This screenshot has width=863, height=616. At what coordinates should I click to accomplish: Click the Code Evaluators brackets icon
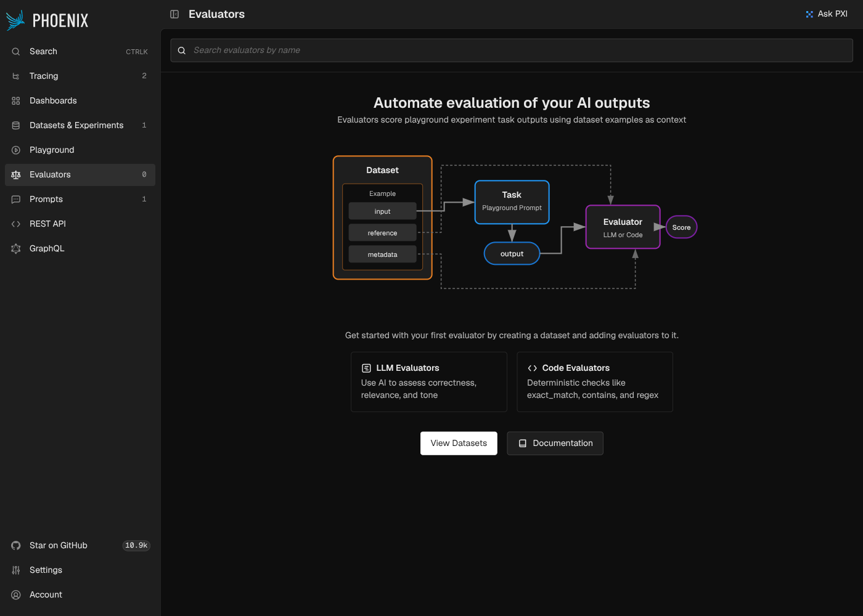(x=532, y=368)
